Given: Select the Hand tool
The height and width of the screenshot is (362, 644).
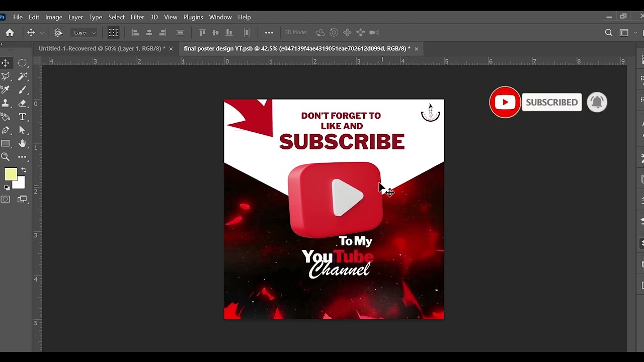Looking at the screenshot, I should tap(22, 144).
